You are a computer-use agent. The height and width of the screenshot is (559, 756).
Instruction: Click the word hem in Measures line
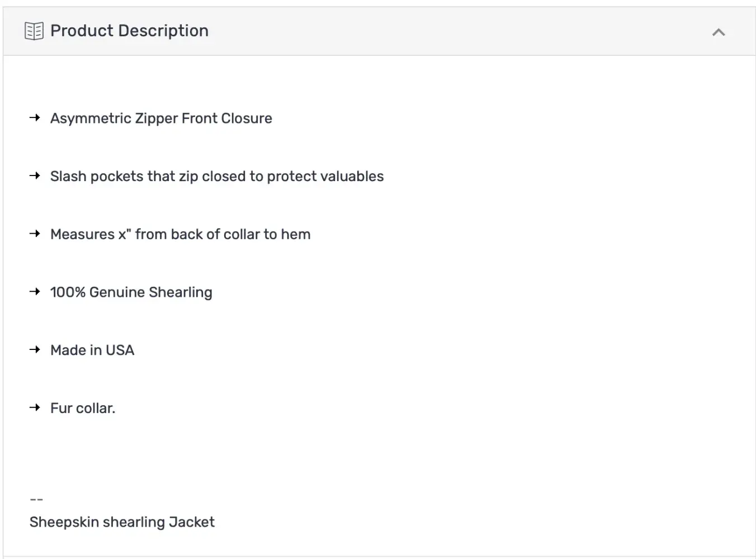[x=295, y=234]
